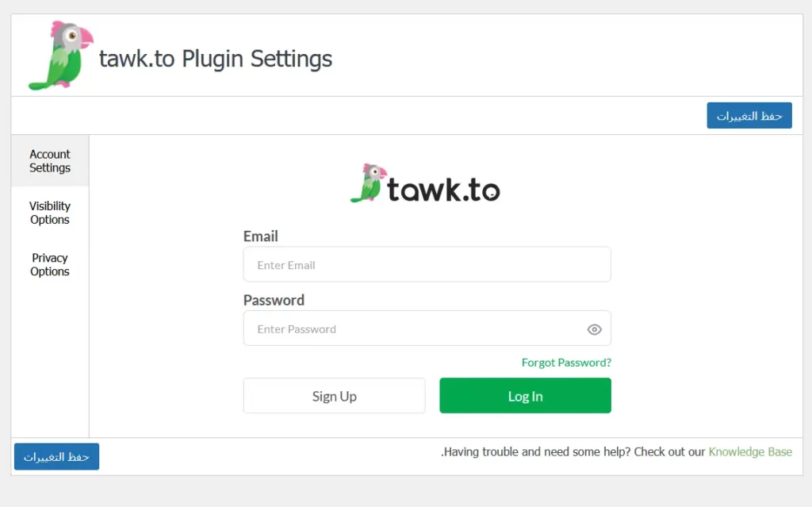Click the small parrot icon above the login form
812x507 pixels.
368,183
